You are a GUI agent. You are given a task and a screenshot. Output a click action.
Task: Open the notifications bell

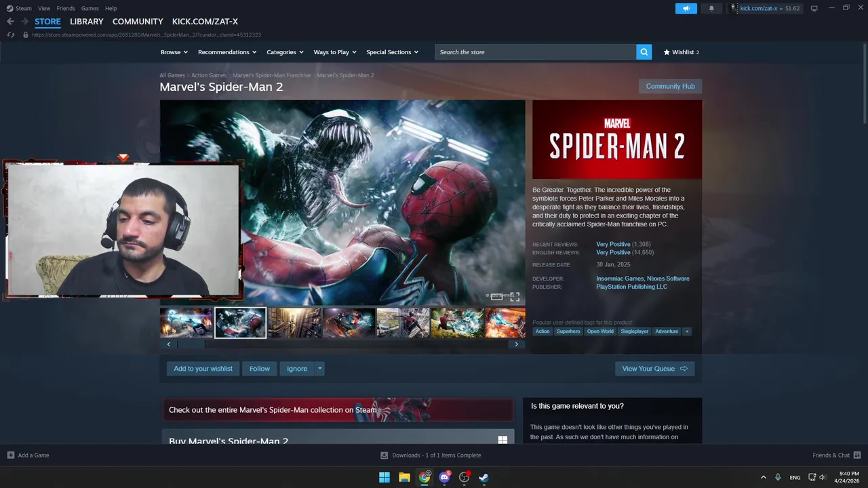pos(711,8)
